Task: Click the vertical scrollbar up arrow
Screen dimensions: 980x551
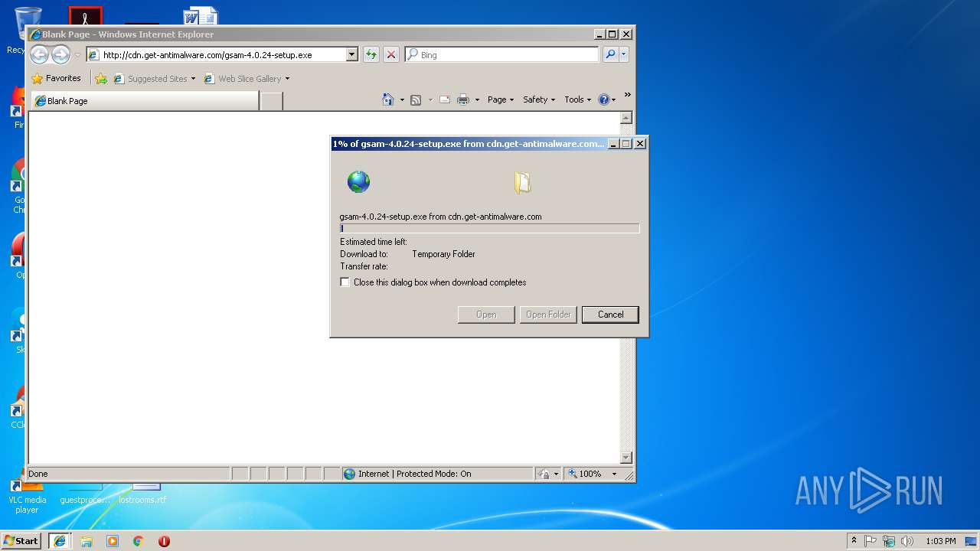Action: [x=626, y=118]
